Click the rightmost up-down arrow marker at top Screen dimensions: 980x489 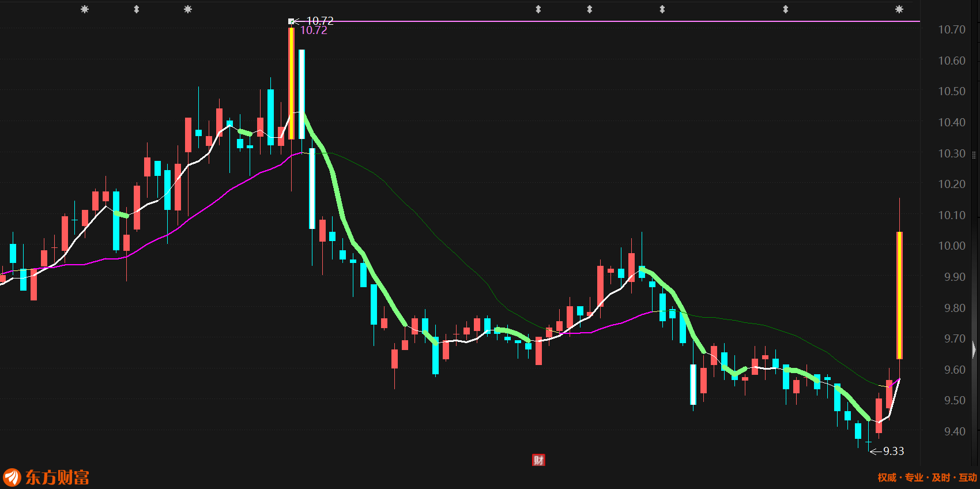(x=786, y=9)
